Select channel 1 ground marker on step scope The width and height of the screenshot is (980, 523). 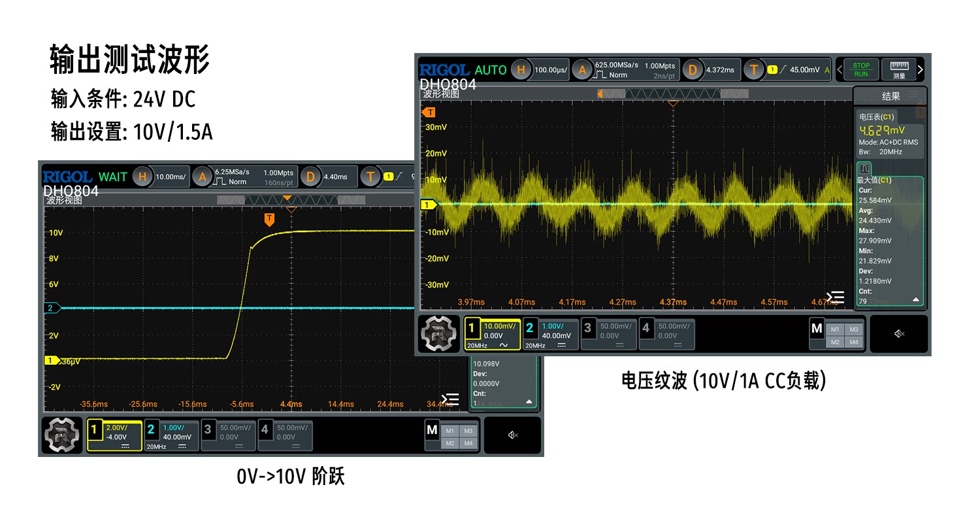coord(51,360)
